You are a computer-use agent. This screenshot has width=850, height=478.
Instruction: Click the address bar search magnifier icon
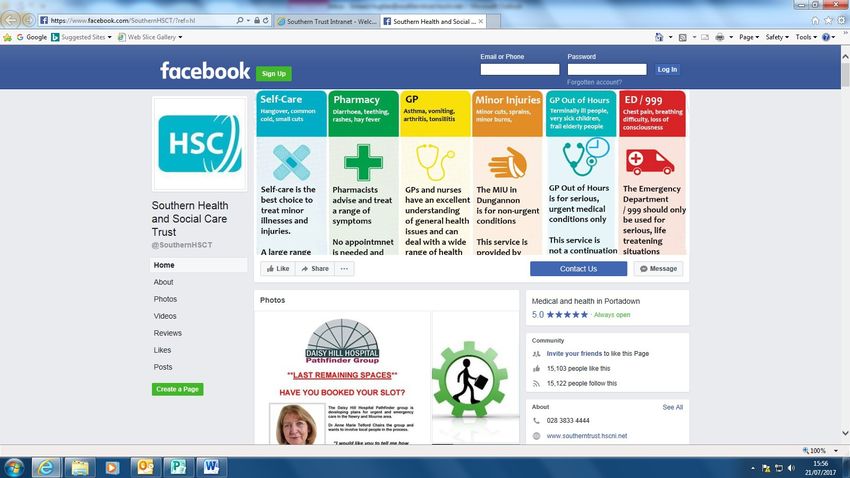point(240,21)
